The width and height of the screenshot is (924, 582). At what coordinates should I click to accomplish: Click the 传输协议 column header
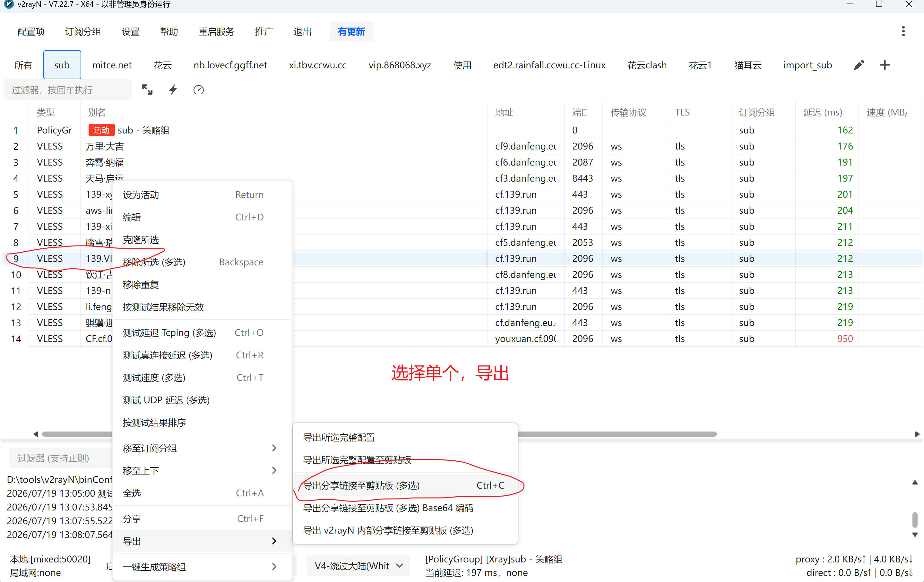[635, 112]
